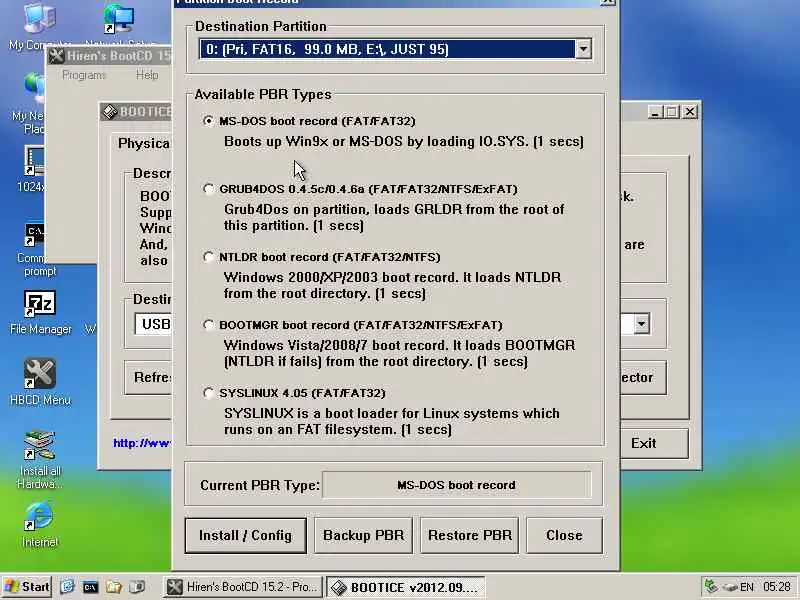Screen dimensions: 800x600
Task: Click Hiren's BootCD window title icon
Action: 56,56
